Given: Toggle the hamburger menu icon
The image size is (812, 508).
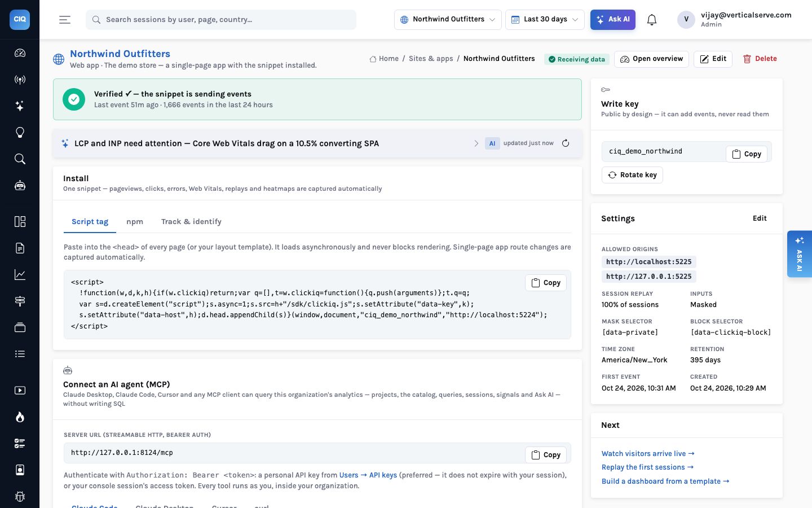Looking at the screenshot, I should pyautogui.click(x=65, y=20).
